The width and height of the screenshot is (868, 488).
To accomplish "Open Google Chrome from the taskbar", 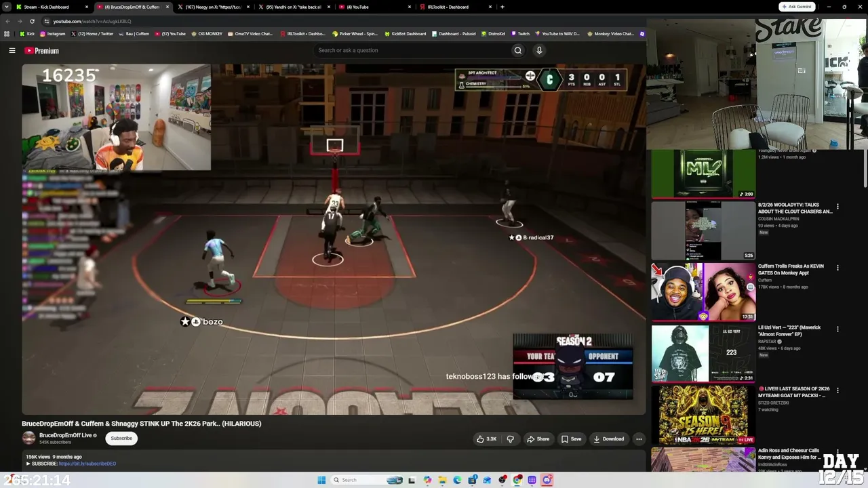I will pos(517,480).
